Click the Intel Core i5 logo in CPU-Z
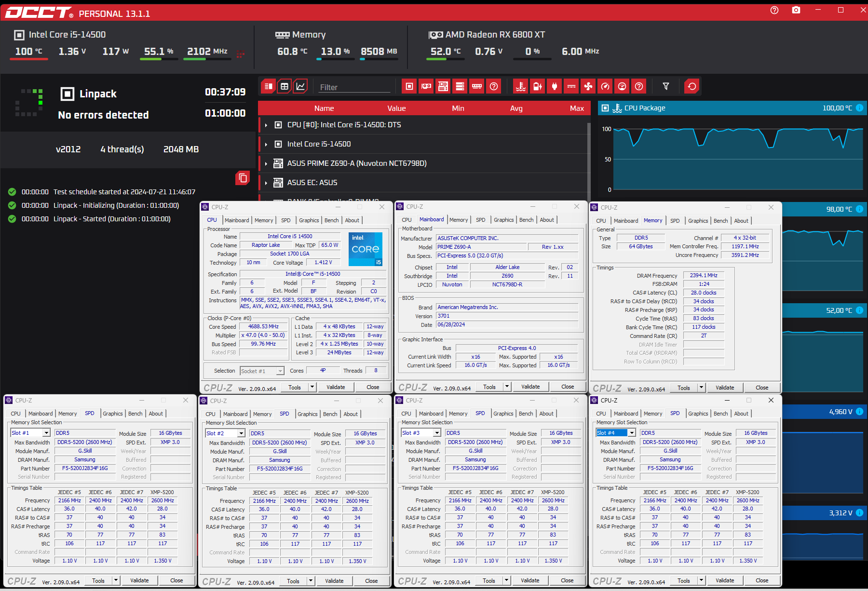The width and height of the screenshot is (868, 591). [366, 249]
